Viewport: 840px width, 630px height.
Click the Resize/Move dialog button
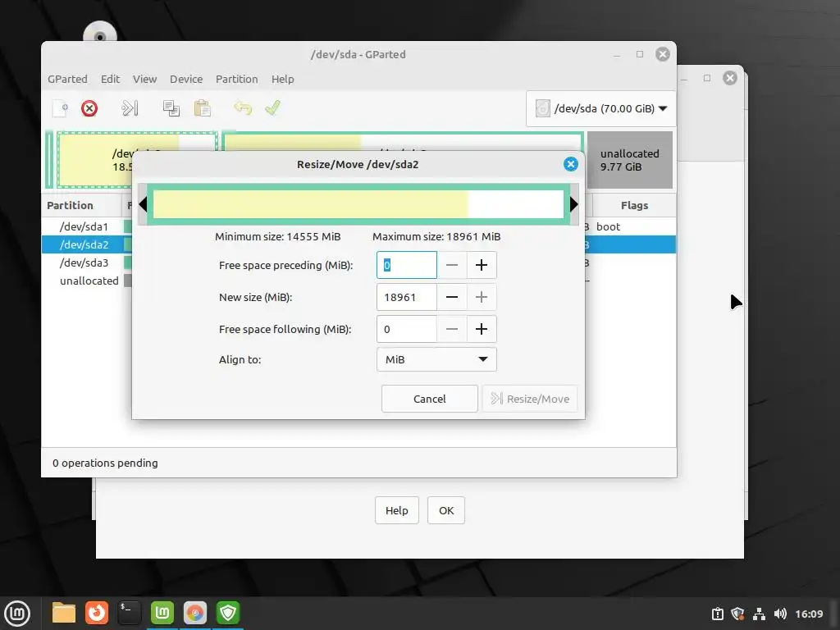coord(530,399)
